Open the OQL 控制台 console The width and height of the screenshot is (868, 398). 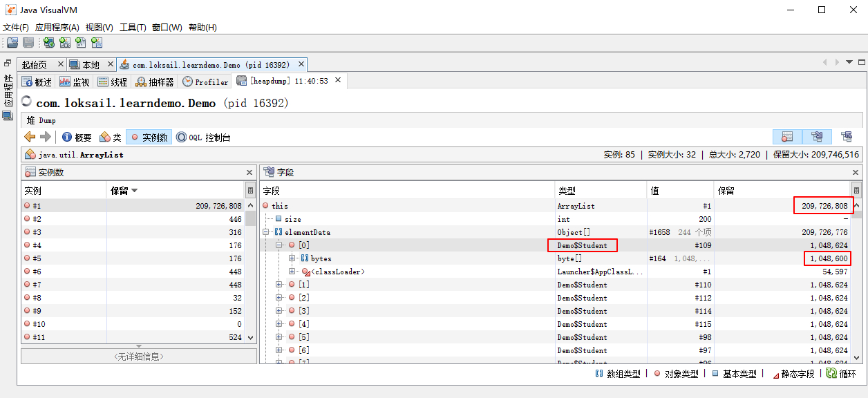click(x=203, y=138)
